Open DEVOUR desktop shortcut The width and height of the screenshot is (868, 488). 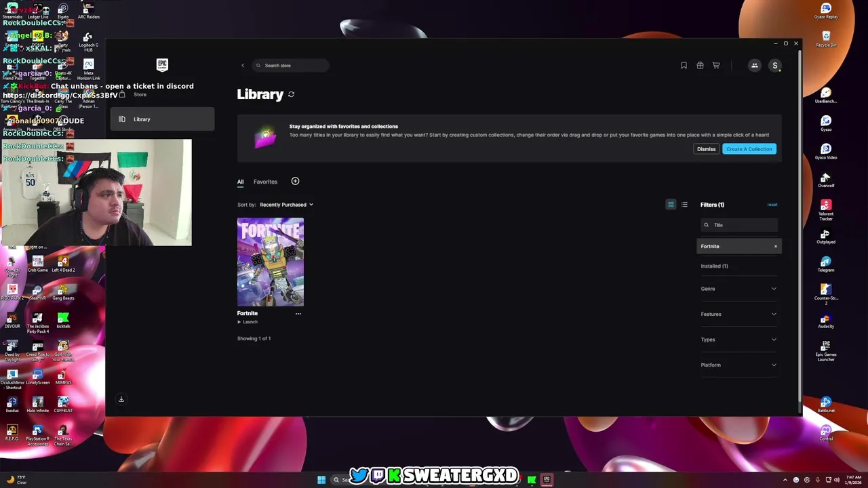click(x=12, y=321)
